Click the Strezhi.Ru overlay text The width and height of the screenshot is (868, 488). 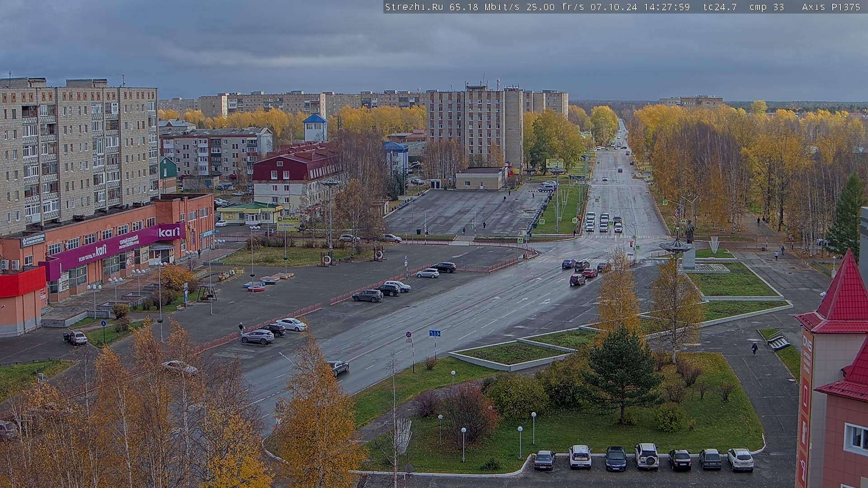coord(414,7)
